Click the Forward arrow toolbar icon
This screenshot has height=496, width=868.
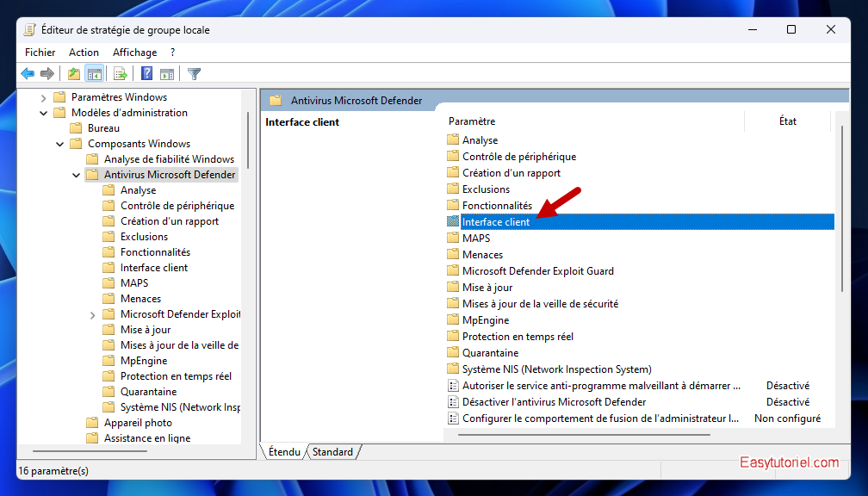point(47,74)
